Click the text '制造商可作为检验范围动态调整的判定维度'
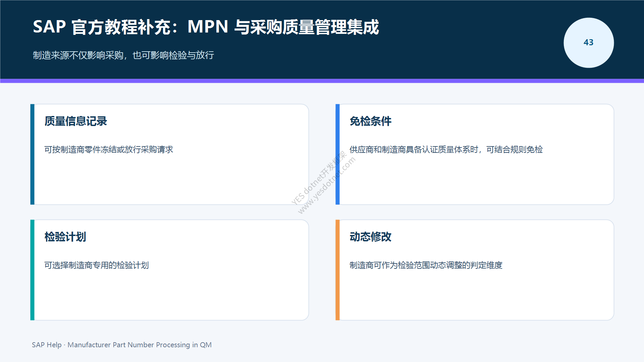644x362 pixels. (x=426, y=265)
